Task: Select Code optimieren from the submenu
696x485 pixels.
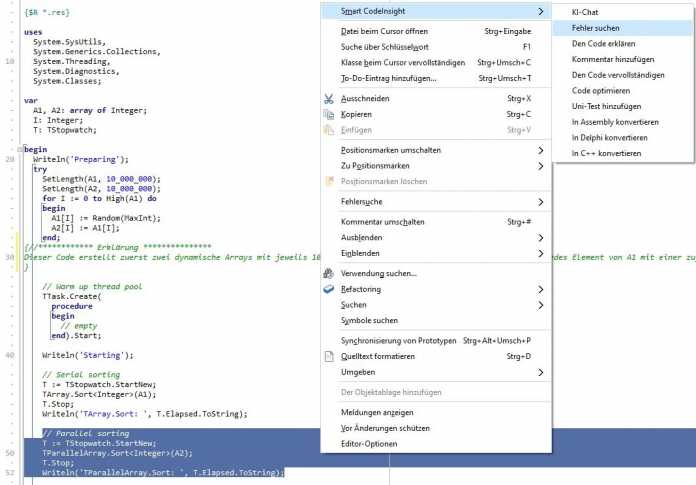Action: pyautogui.click(x=602, y=90)
